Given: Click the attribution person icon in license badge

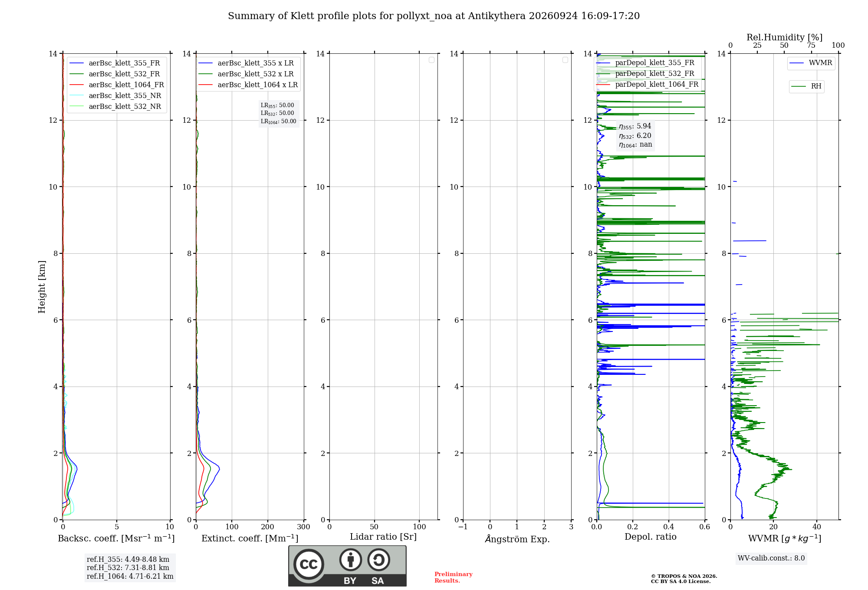Looking at the screenshot, I should click(351, 560).
